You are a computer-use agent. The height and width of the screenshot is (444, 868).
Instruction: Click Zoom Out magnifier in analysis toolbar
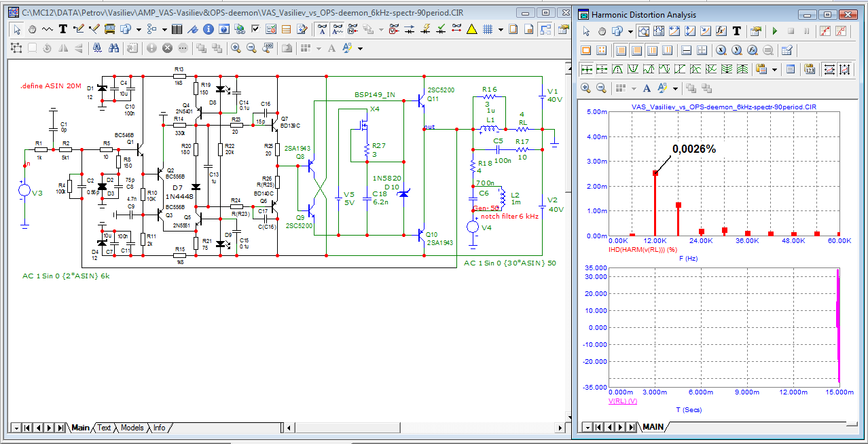pyautogui.click(x=601, y=88)
